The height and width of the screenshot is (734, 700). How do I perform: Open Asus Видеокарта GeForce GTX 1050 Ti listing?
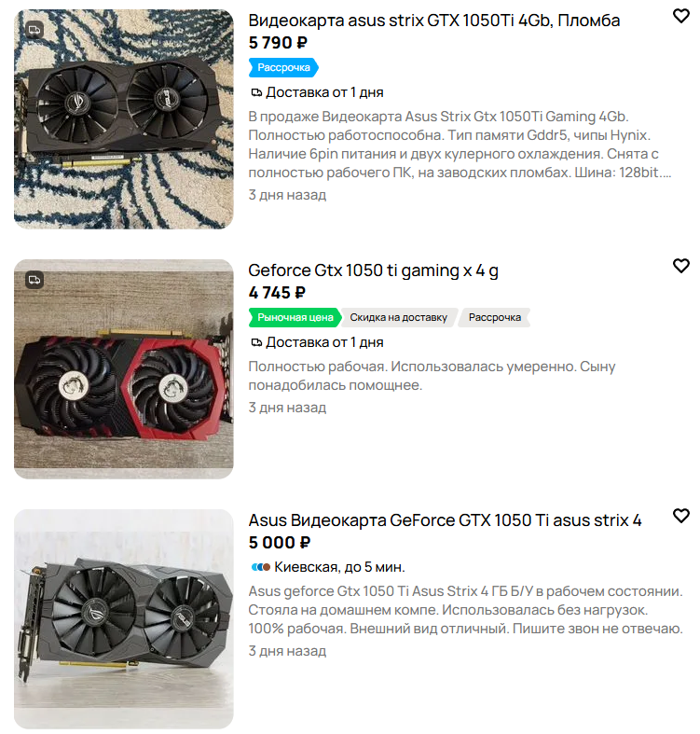[445, 520]
